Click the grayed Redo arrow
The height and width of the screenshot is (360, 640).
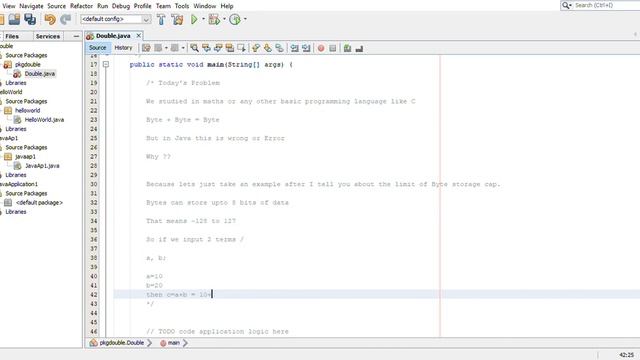tap(65, 19)
